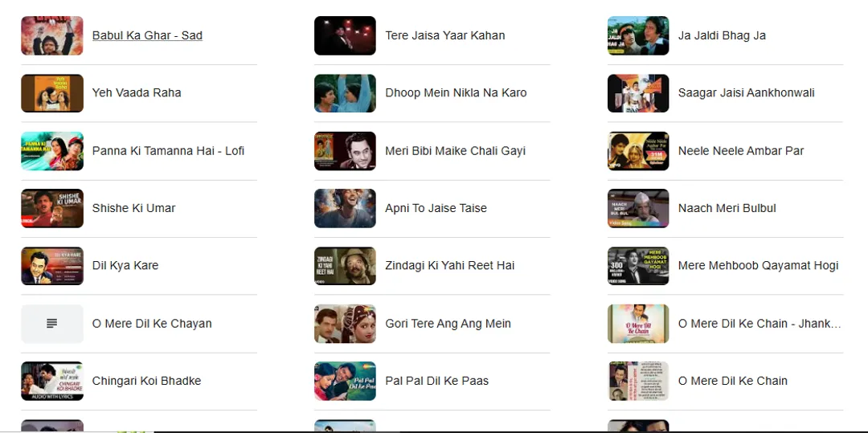Click the Dil Kya Kare thumbnail
Screen dimensions: 868x433
pyautogui.click(x=52, y=265)
